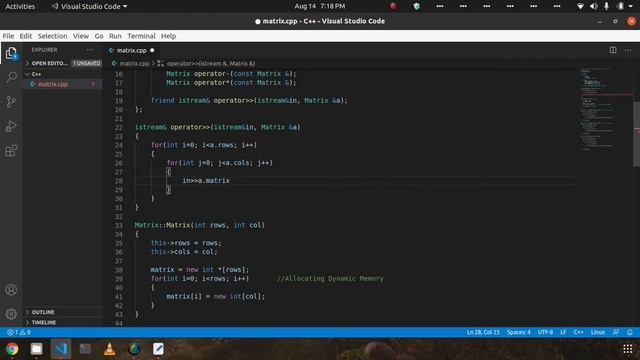Open the notifications bell in status bar

pyautogui.click(x=630, y=332)
